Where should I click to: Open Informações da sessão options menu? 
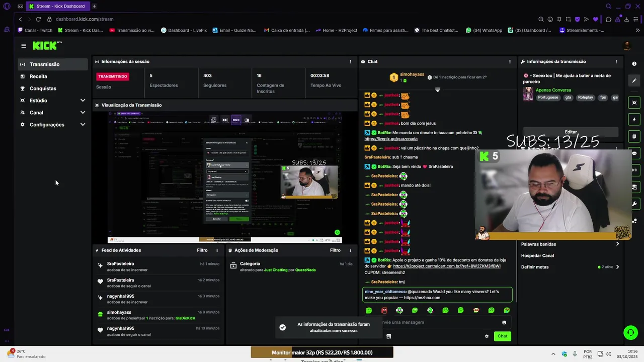coord(350,62)
